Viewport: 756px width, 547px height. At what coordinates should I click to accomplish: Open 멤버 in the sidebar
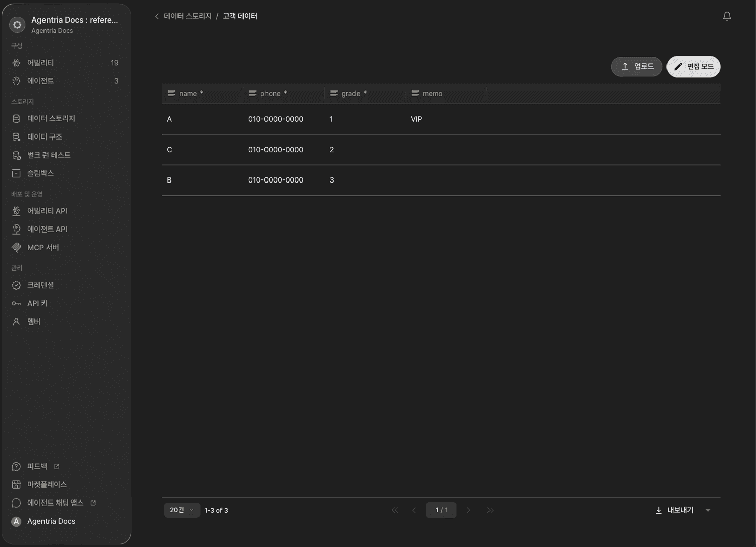pyautogui.click(x=66, y=322)
